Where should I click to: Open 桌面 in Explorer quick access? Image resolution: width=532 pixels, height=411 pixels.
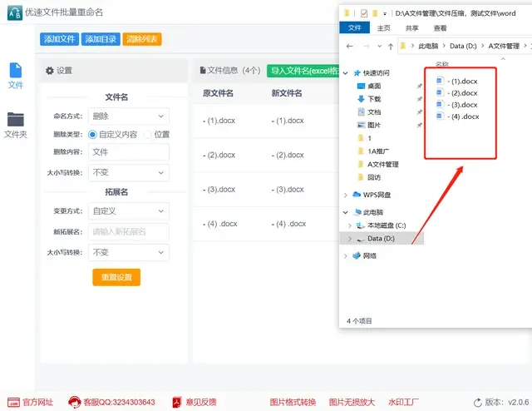point(373,86)
